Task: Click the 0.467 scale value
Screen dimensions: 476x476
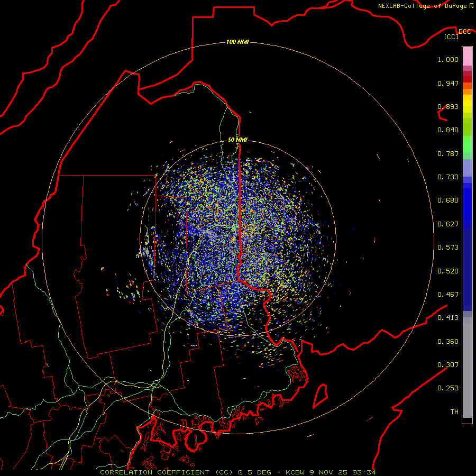Action: click(448, 295)
